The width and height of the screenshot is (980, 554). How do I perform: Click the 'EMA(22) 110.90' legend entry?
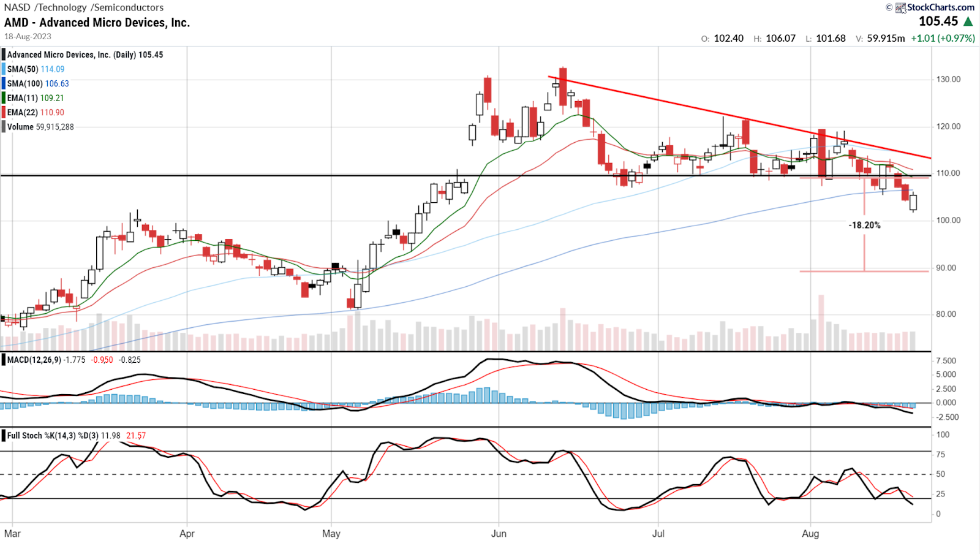36,112
